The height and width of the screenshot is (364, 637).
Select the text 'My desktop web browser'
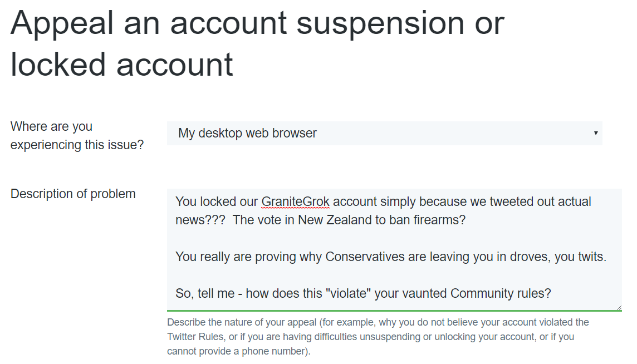(247, 133)
